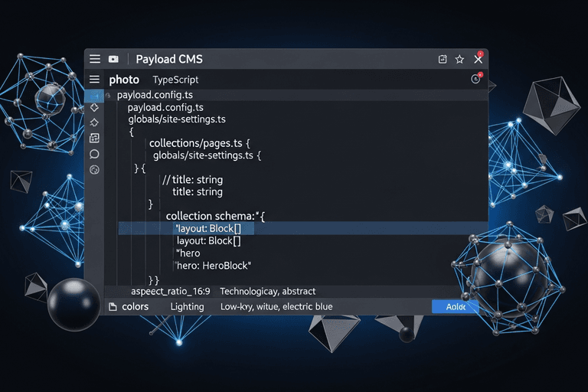
Task: Click the diamond icon in the sidebar
Action: tap(94, 108)
